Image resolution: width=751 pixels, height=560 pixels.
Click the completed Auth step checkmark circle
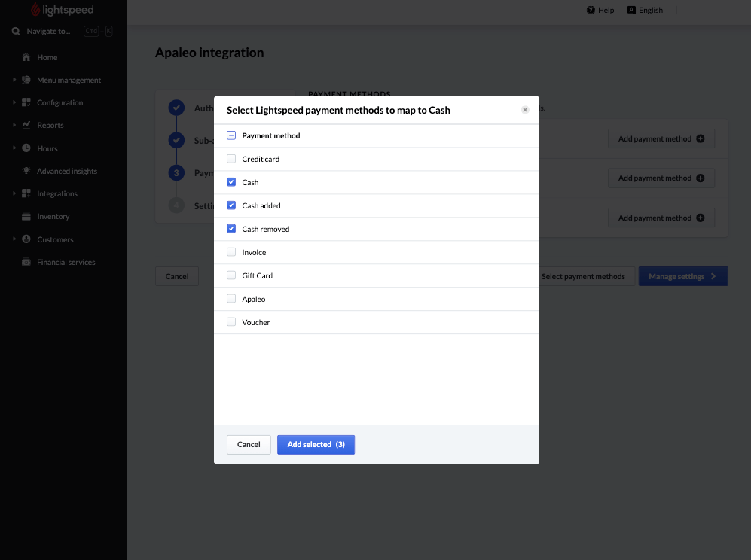[177, 108]
